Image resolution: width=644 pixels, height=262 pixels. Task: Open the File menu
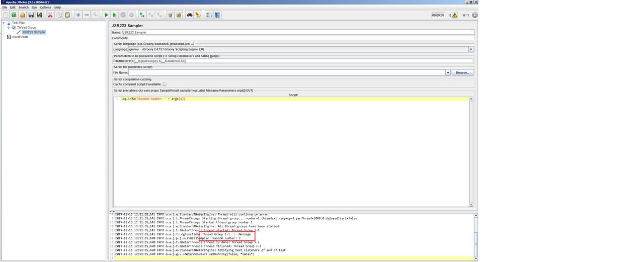pyautogui.click(x=5, y=8)
